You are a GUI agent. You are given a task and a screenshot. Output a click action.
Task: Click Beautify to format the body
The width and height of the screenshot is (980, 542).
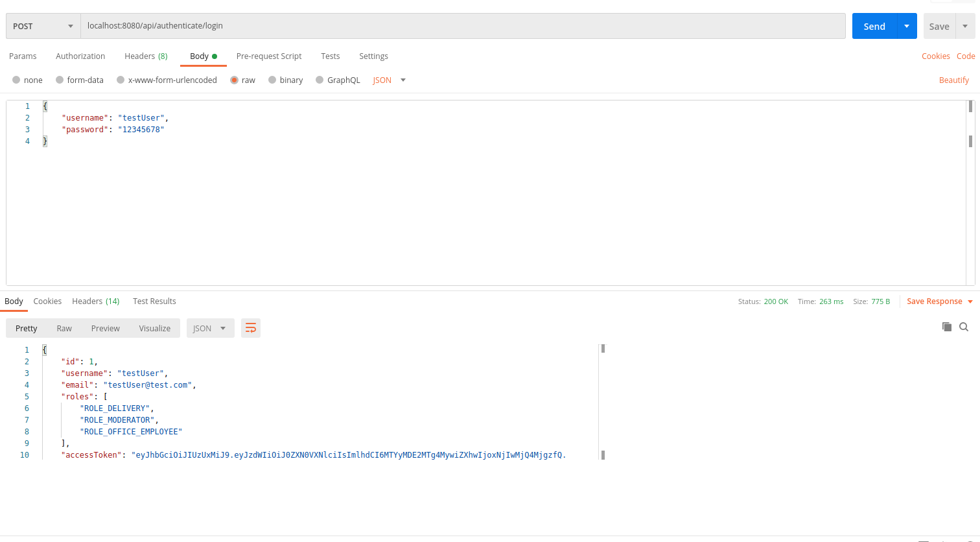click(954, 80)
